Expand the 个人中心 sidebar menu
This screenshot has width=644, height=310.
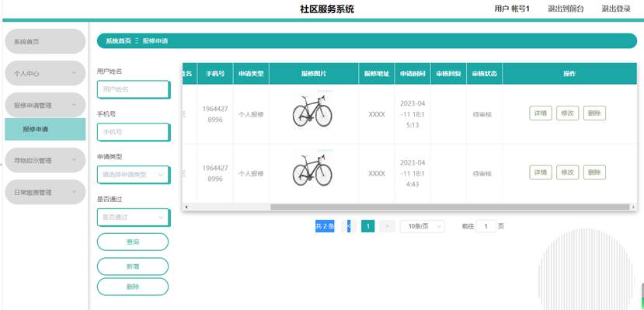pos(45,73)
